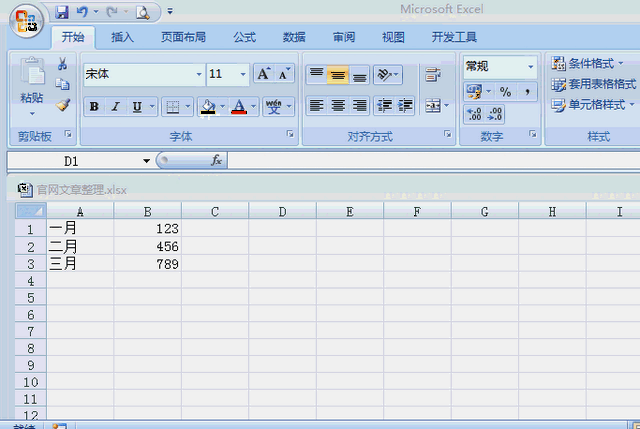Switch to the 数据 tab
This screenshot has height=429, width=640.
(294, 38)
